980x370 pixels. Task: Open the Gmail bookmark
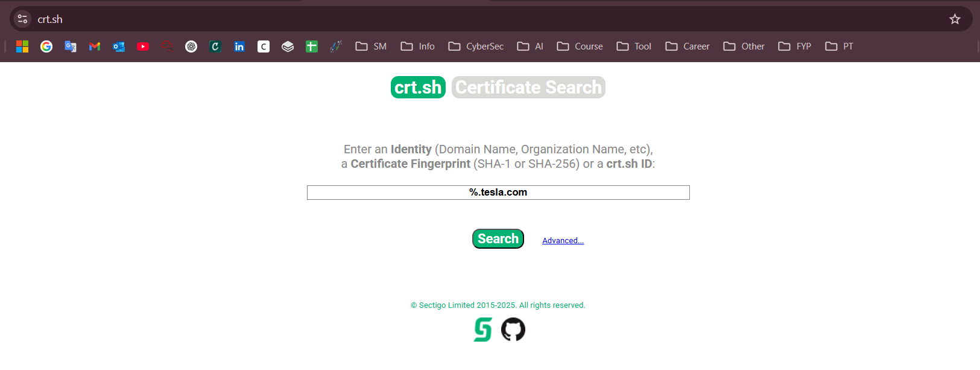coord(95,46)
